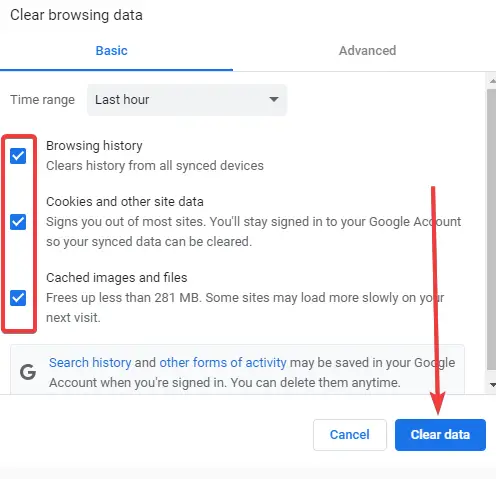This screenshot has height=479, width=496.
Task: Click the scrollbar up arrow
Action: pyautogui.click(x=492, y=81)
